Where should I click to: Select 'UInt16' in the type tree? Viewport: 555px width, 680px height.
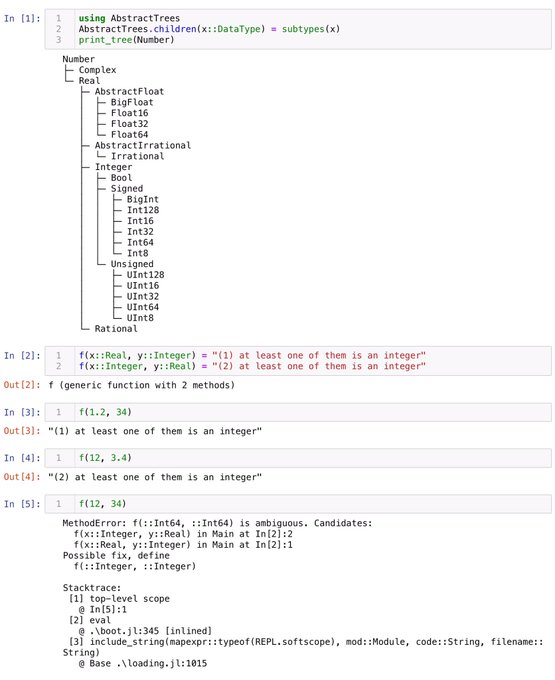click(x=143, y=286)
